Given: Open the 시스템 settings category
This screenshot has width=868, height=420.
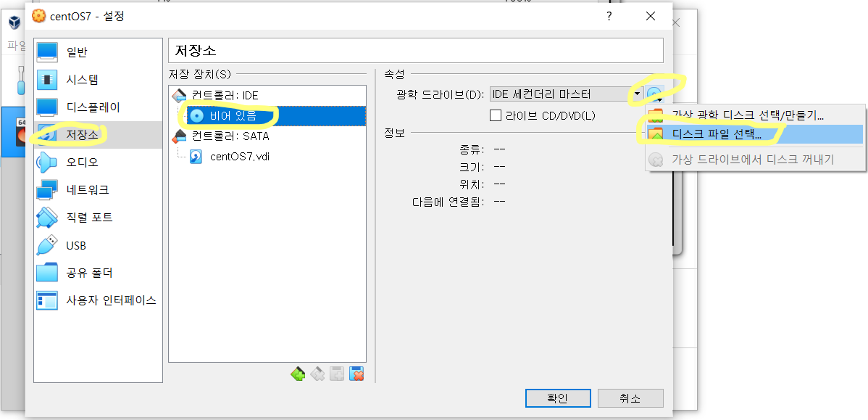Looking at the screenshot, I should [98, 80].
